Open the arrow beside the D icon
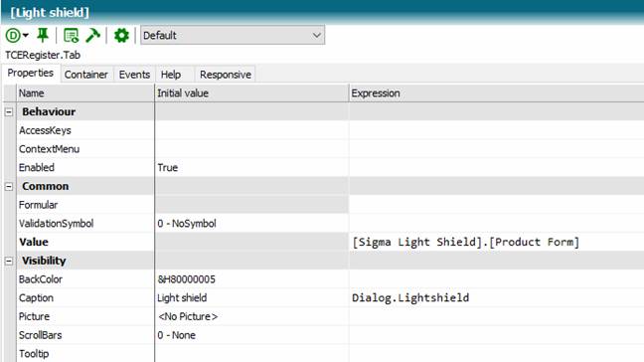The width and height of the screenshot is (644, 362). click(x=26, y=36)
